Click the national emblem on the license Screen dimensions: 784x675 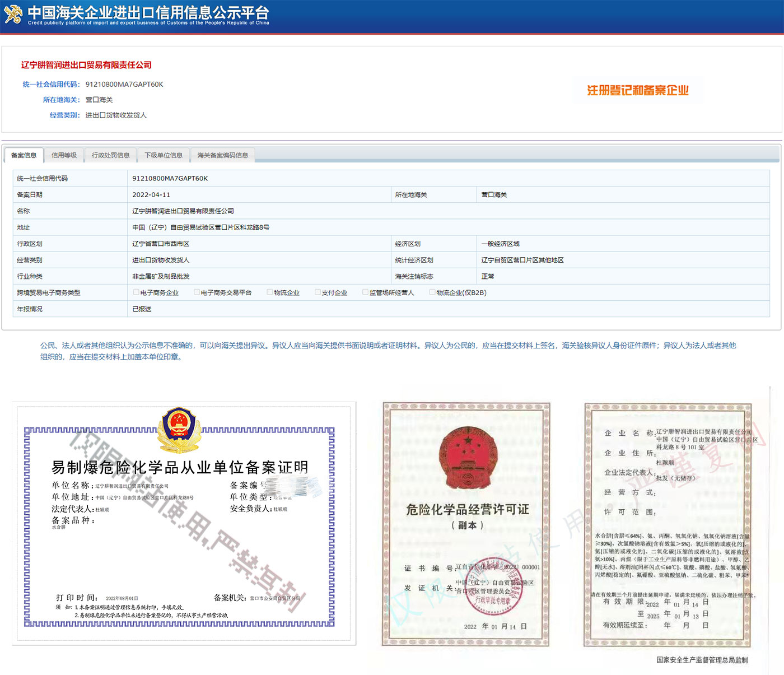468,458
